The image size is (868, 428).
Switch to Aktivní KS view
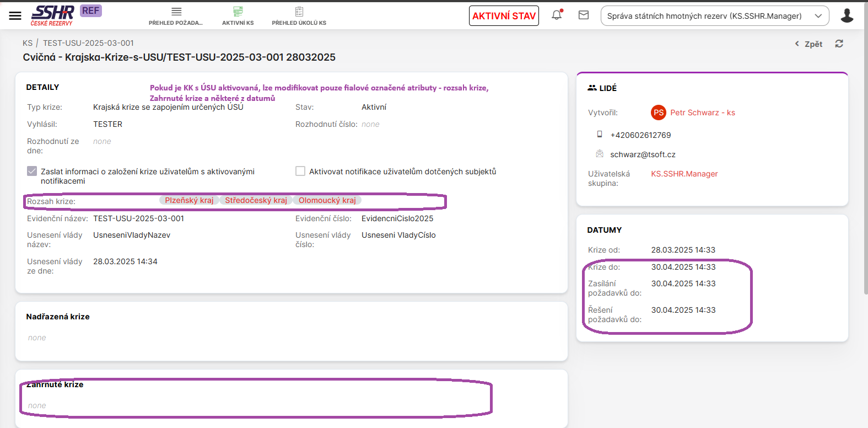pyautogui.click(x=238, y=16)
